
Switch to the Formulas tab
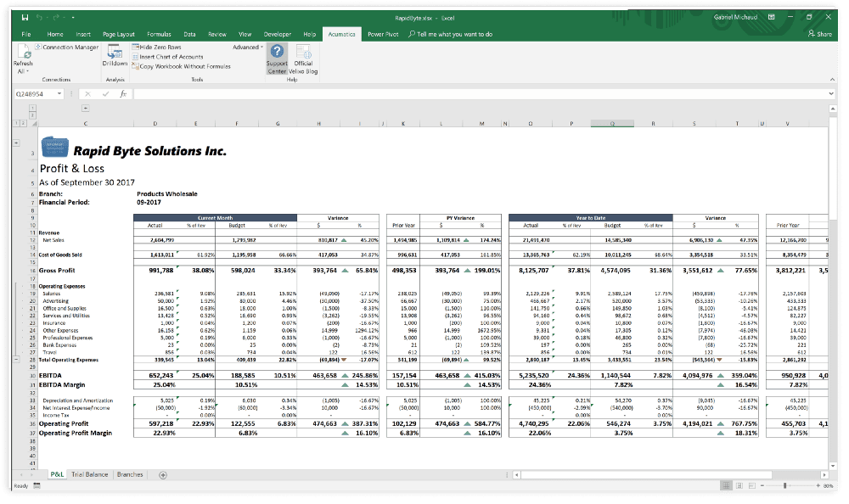point(159,34)
